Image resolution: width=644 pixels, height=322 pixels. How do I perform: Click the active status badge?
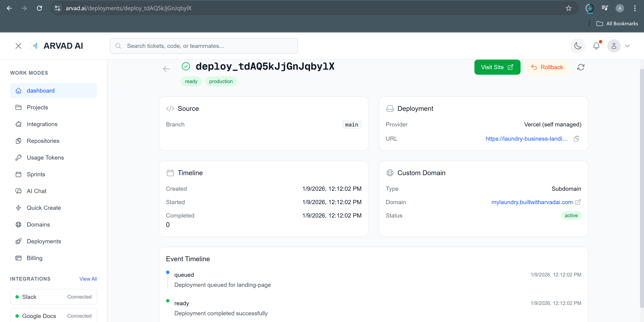point(571,215)
